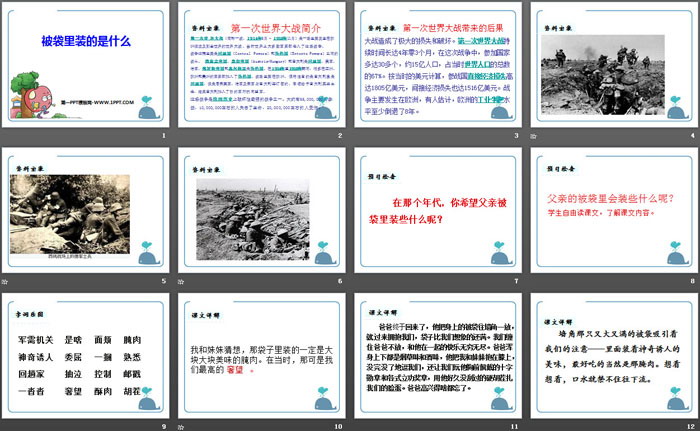This screenshot has height=431, width=700.
Task: Select slide 12 墙角那只又大又满的被袋
Action: pos(614,356)
